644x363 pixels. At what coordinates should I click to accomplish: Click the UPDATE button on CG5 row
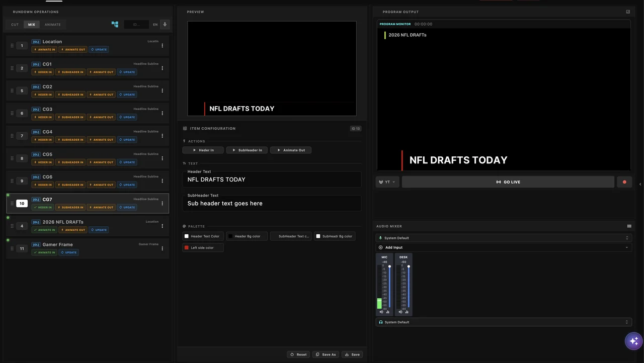pos(127,162)
